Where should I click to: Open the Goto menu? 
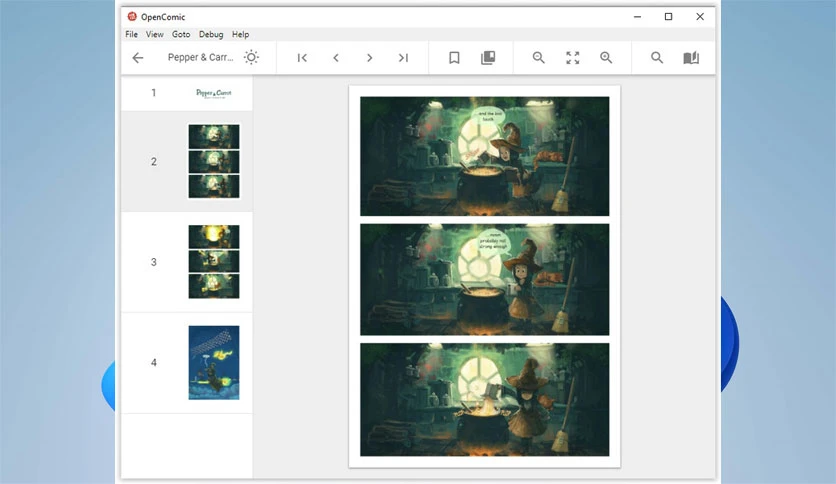(x=181, y=34)
